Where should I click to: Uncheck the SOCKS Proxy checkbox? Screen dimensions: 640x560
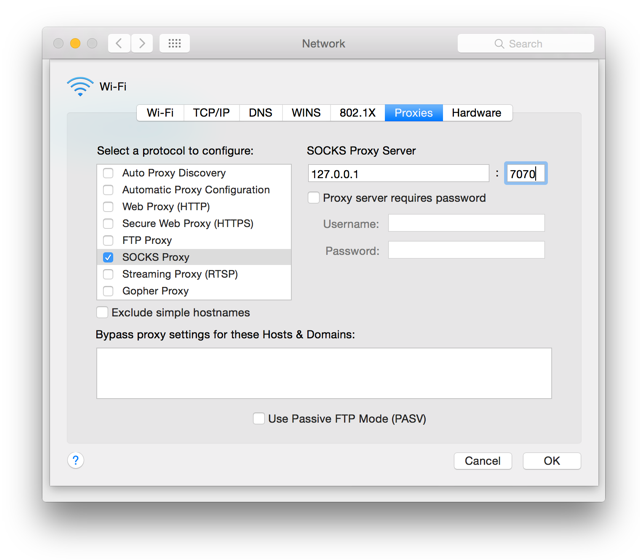pos(108,257)
